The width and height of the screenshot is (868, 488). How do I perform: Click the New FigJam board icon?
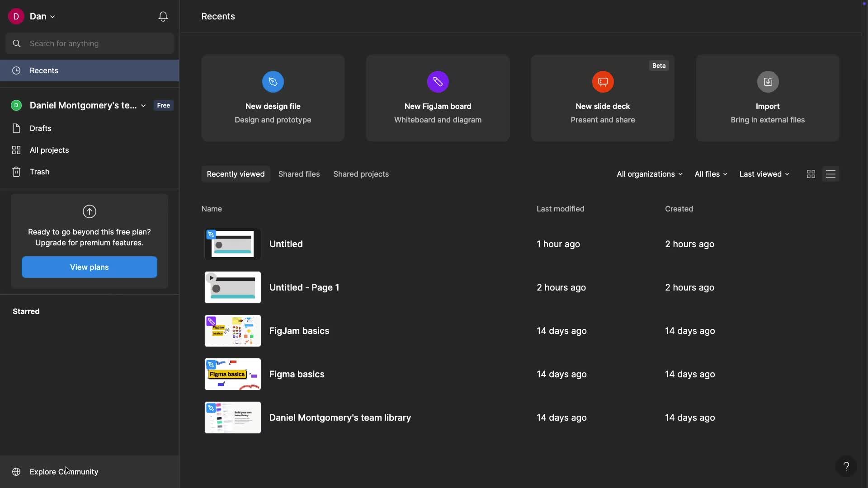pyautogui.click(x=438, y=82)
